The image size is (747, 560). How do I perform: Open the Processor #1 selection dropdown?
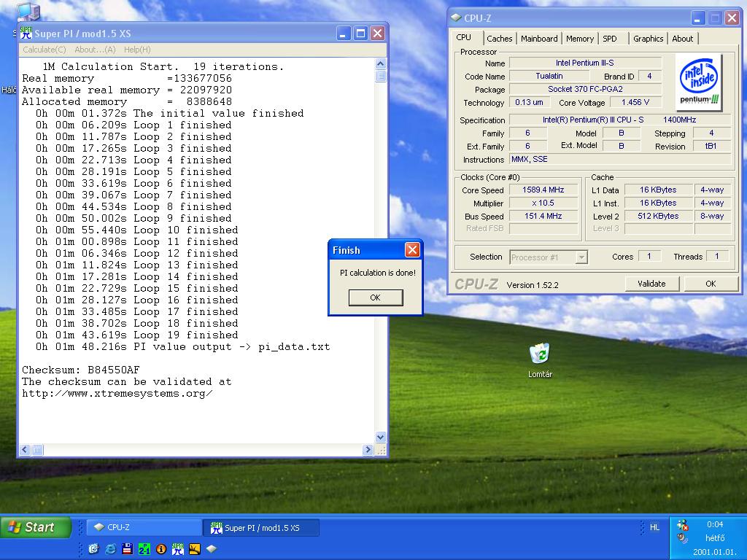(x=549, y=257)
